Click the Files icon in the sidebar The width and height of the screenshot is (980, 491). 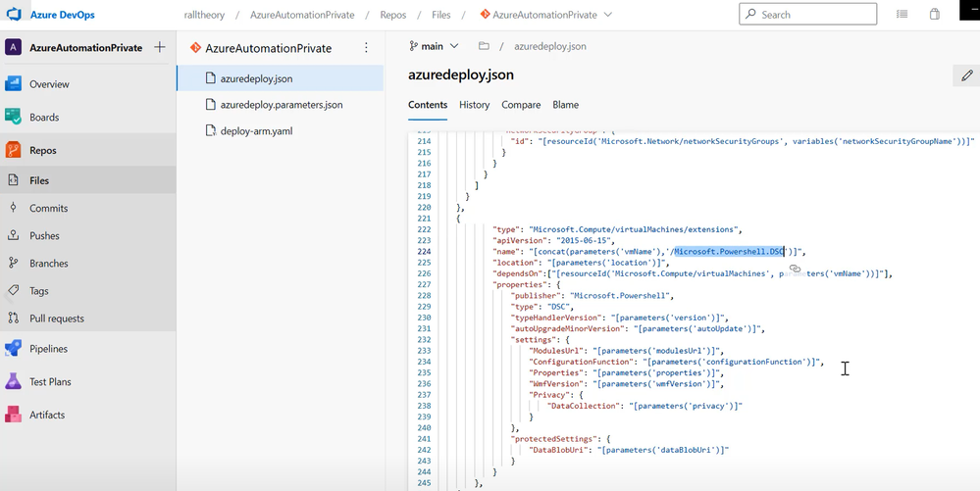pos(13,180)
